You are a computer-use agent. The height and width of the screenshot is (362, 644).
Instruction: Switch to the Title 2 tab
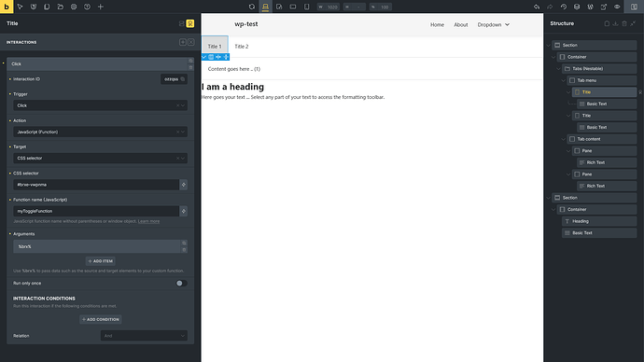242,47
